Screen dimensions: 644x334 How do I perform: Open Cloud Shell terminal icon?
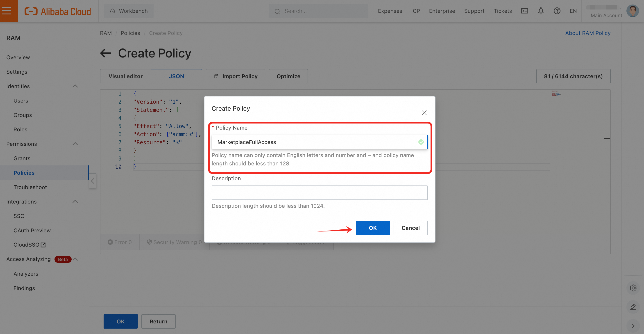524,11
